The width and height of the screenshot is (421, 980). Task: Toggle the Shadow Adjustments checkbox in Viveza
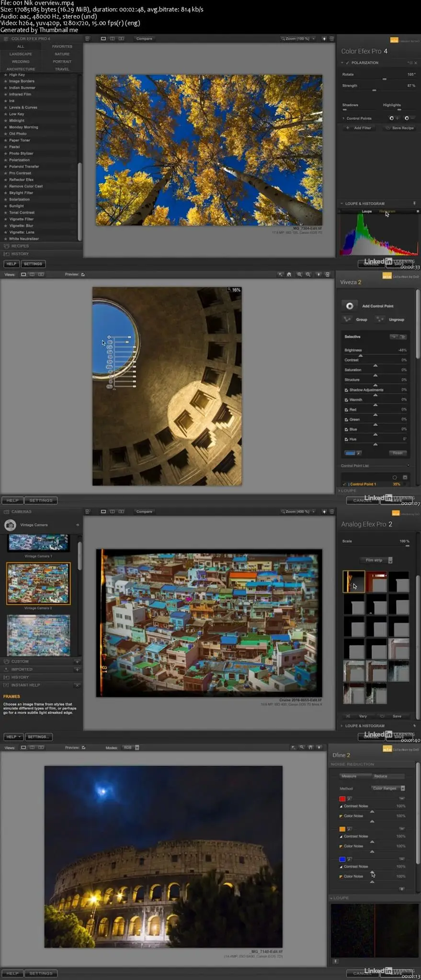coord(346,390)
